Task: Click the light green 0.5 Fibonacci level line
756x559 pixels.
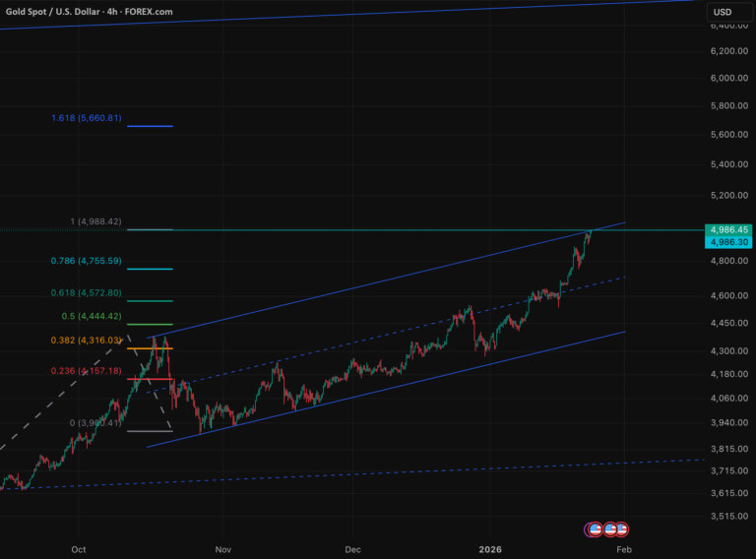Action: click(x=150, y=325)
